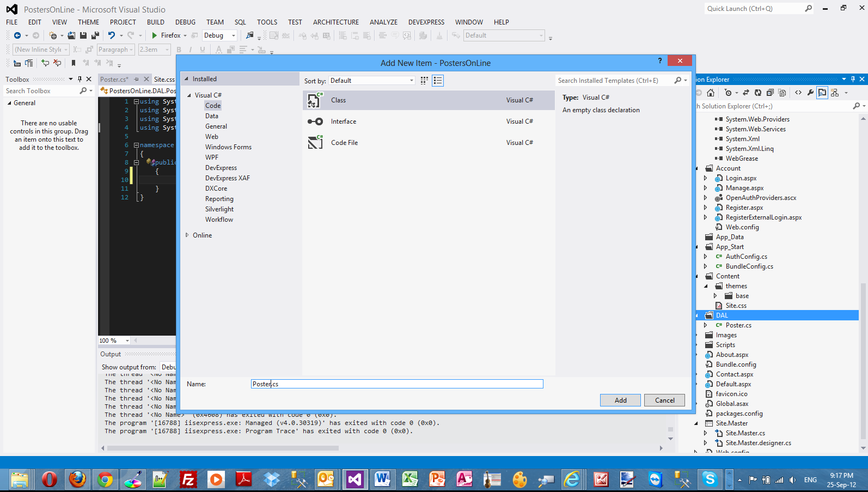Open the DEBUG menu
The image size is (868, 492).
tap(185, 22)
